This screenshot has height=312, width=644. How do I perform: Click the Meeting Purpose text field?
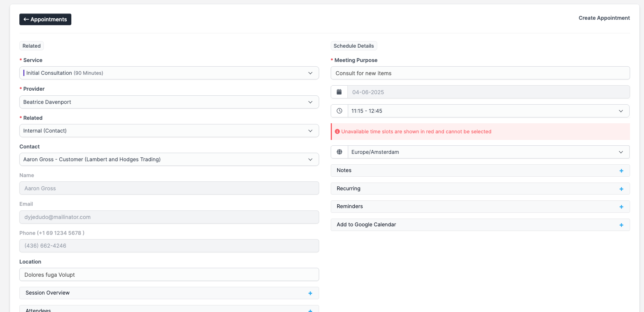pos(480,73)
